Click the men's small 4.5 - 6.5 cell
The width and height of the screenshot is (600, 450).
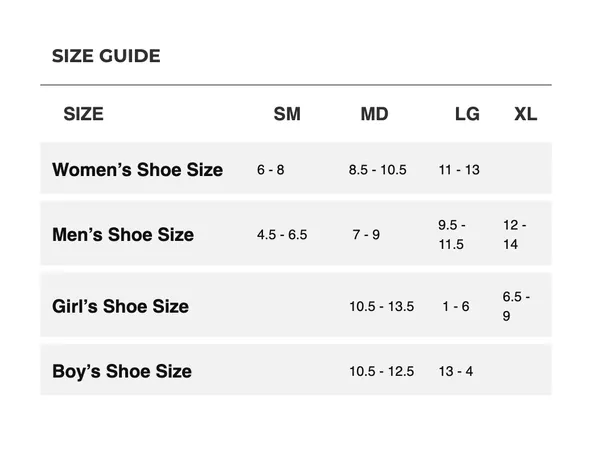tap(282, 235)
